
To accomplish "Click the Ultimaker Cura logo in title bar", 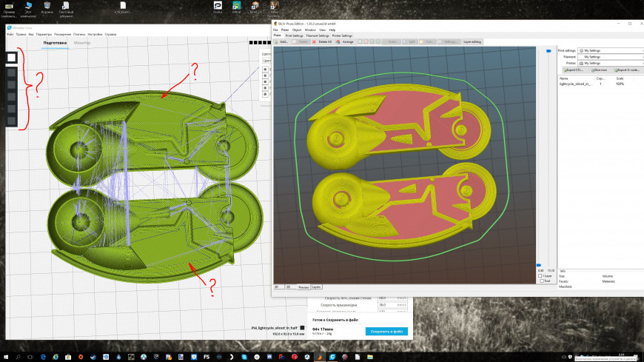I will [x=9, y=28].
